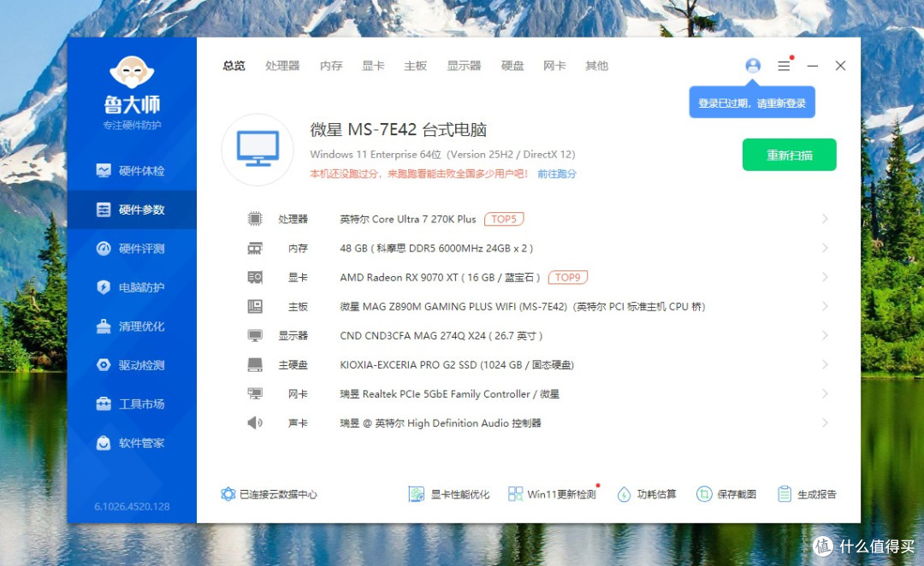Click 保存截图 to save screenshot
Viewport: 924px width, 566px height.
pyautogui.click(x=726, y=494)
